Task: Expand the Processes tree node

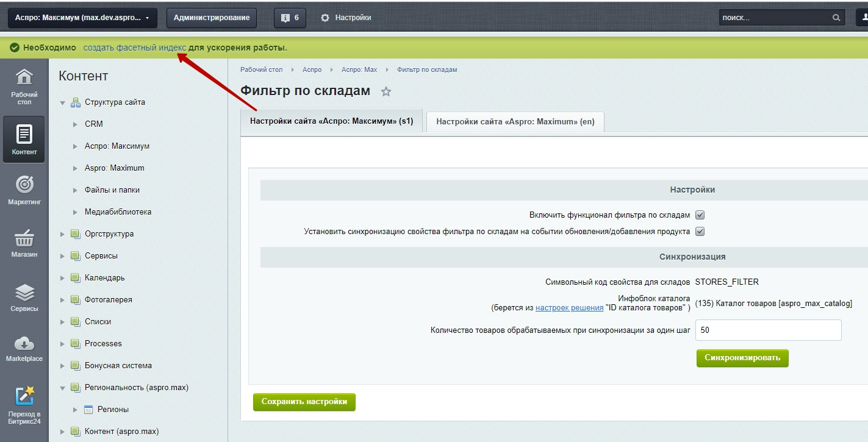Action: pyautogui.click(x=62, y=344)
